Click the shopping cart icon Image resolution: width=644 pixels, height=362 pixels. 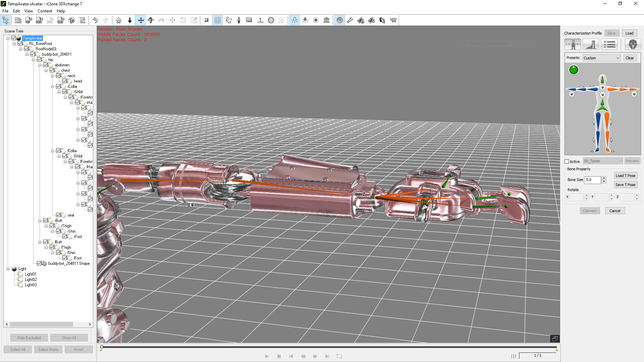coord(393,20)
